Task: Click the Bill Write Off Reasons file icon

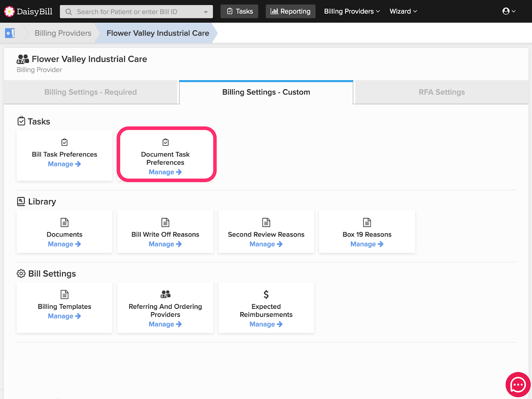Action: pyautogui.click(x=165, y=222)
